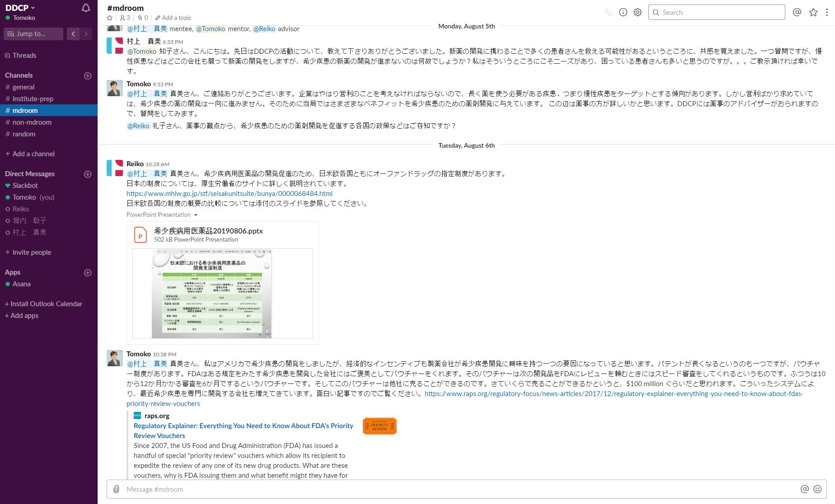Collapse PowerPoint Presentation attachment arrow
Viewport: 835px width, 504px height.
196,215
